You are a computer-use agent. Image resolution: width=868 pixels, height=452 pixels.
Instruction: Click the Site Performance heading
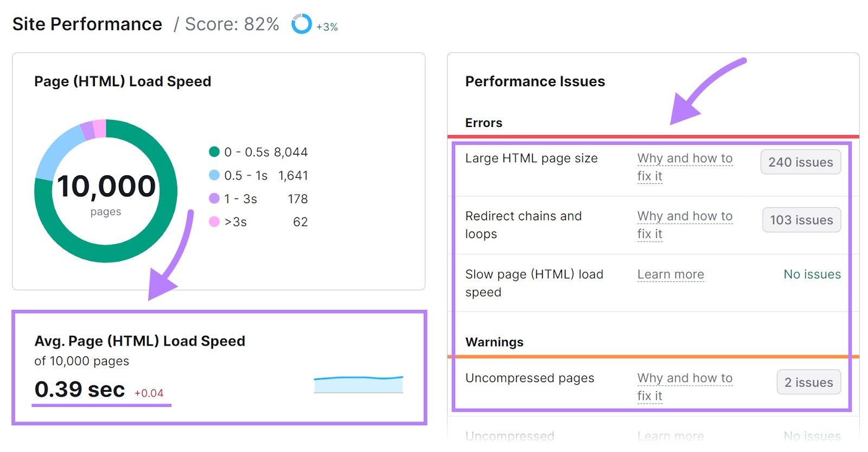87,24
